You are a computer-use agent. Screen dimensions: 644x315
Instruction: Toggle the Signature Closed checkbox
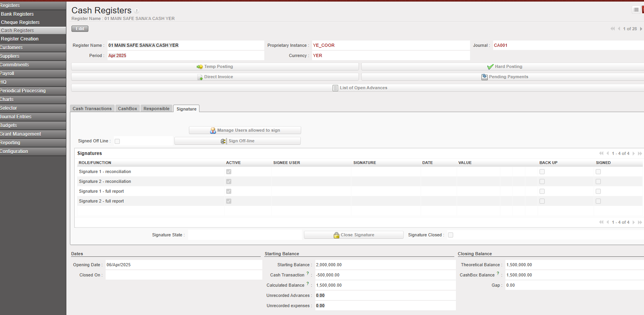450,235
